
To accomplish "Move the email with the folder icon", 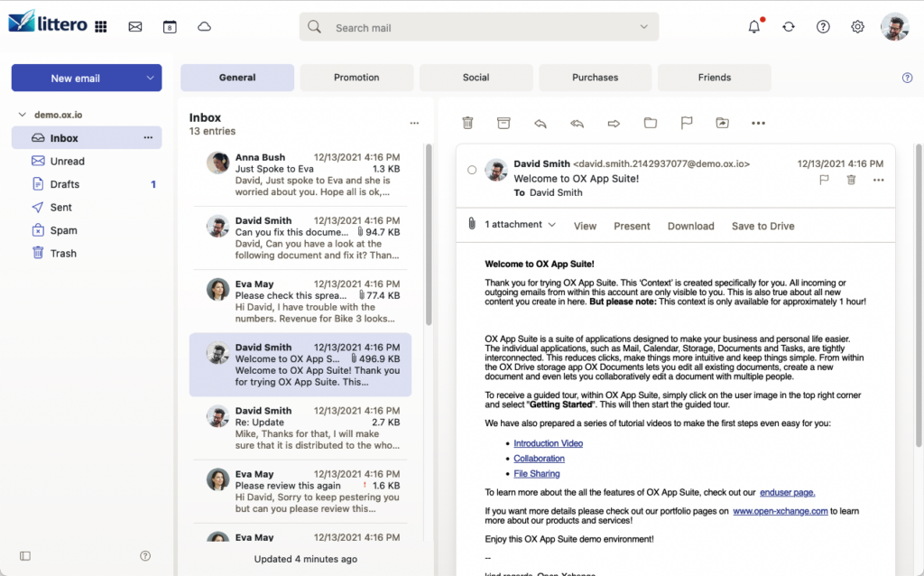I will point(650,123).
